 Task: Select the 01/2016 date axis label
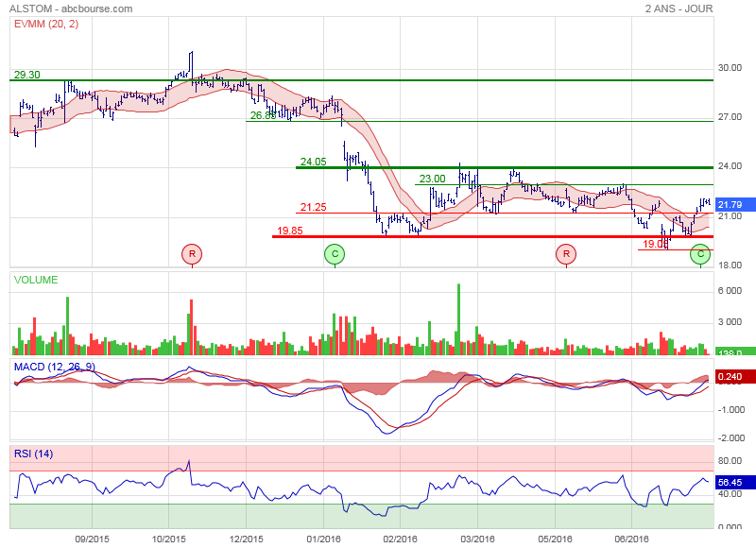(x=323, y=539)
